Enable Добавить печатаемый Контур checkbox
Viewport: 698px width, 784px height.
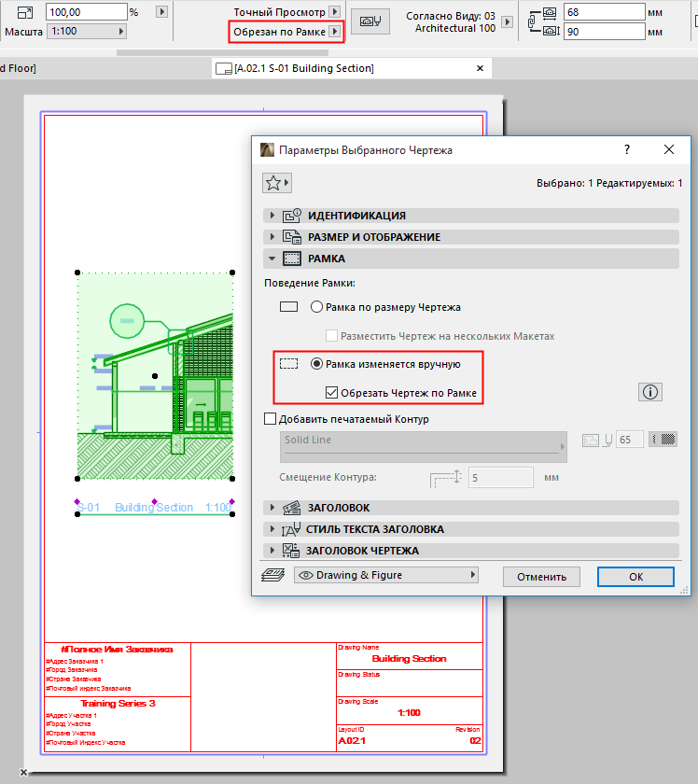[270, 418]
